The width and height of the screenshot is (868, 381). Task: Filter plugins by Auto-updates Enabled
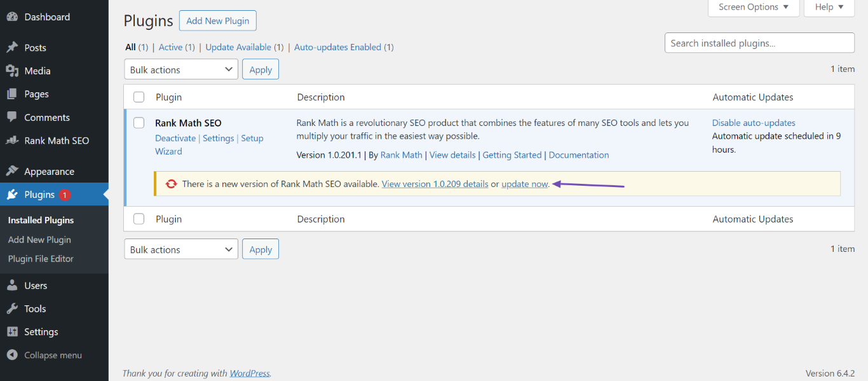pos(337,47)
